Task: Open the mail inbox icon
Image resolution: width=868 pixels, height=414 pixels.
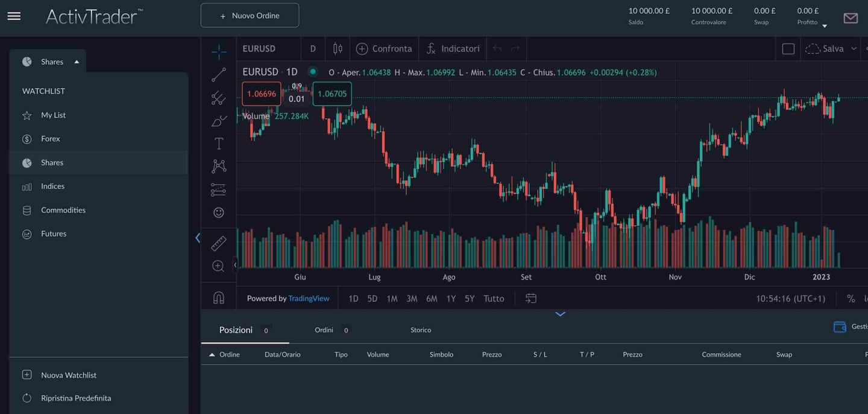Action: coord(850,18)
